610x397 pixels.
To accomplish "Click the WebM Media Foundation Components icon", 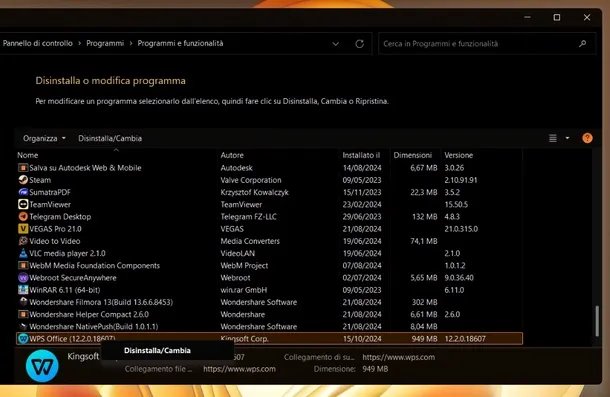I will point(23,265).
